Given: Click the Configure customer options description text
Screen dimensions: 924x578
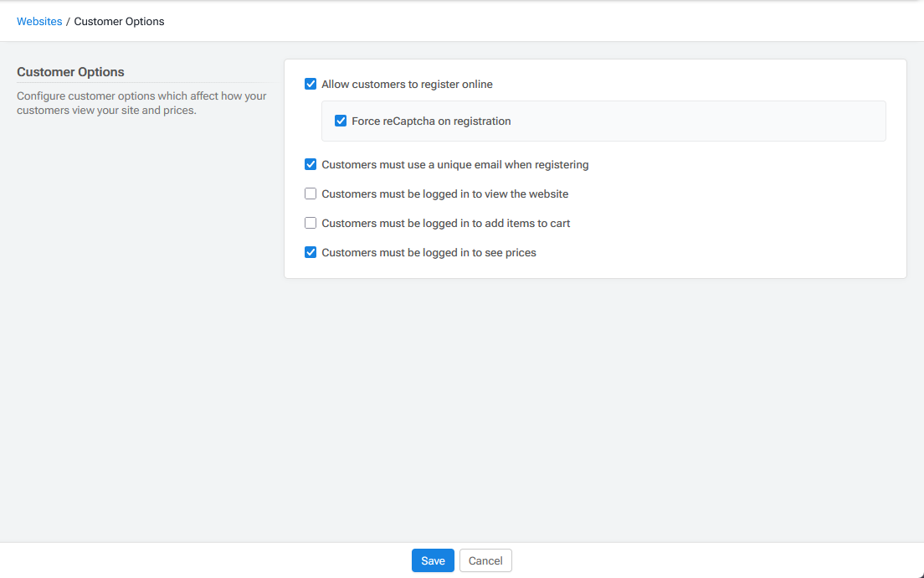Looking at the screenshot, I should [141, 103].
